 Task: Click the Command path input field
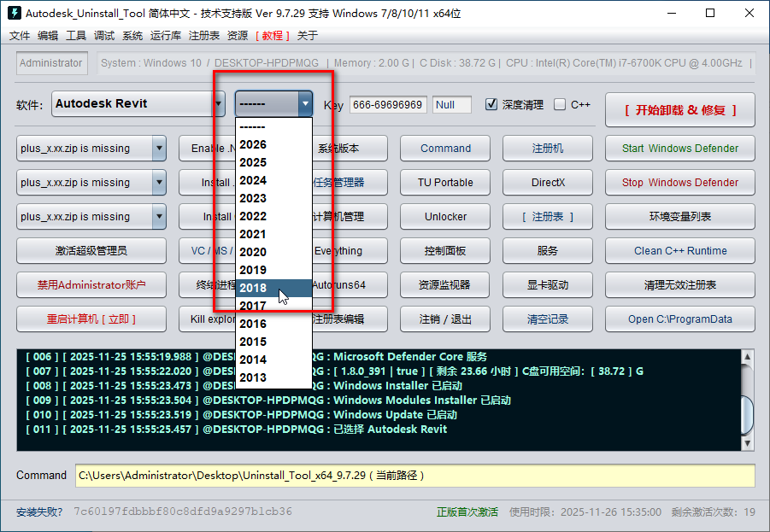(415, 476)
